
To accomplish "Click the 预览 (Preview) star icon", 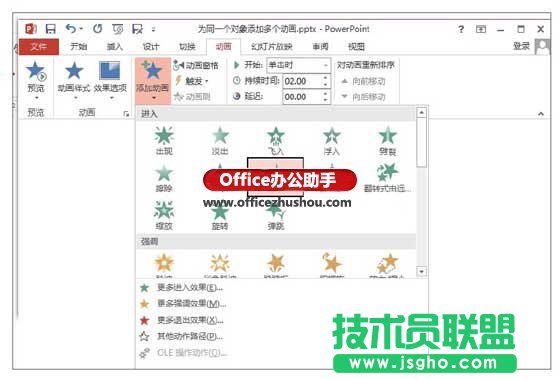I will click(36, 70).
